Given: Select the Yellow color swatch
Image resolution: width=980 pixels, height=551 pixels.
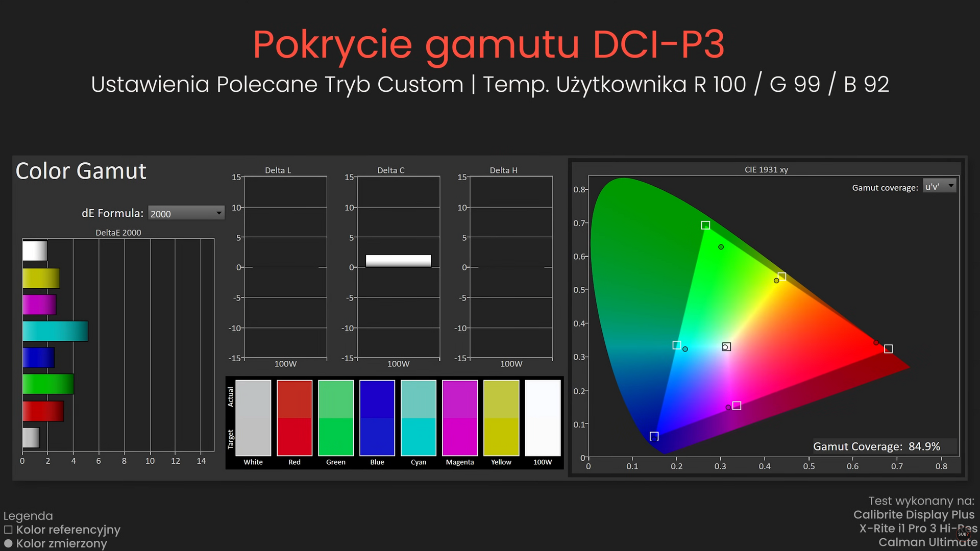Looking at the screenshot, I should 501,418.
